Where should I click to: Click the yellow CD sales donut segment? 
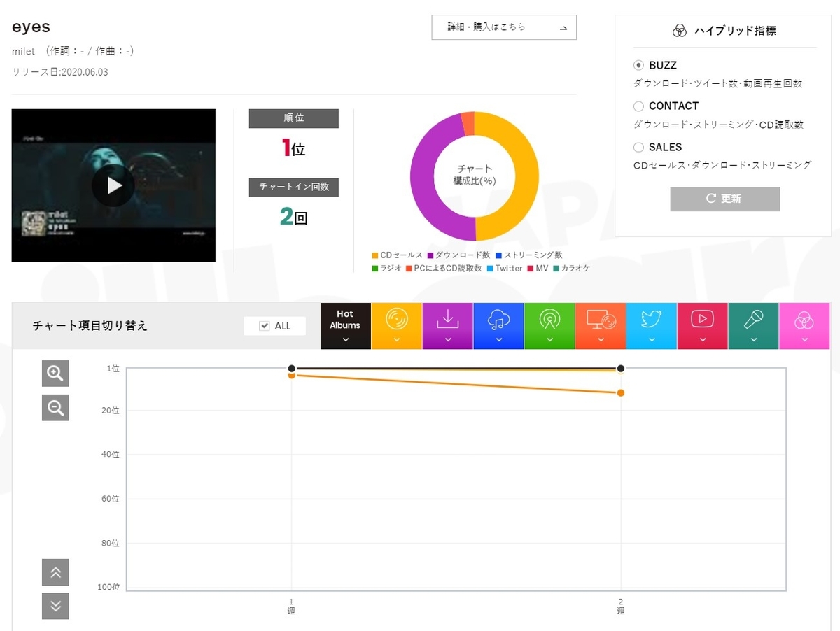526,176
